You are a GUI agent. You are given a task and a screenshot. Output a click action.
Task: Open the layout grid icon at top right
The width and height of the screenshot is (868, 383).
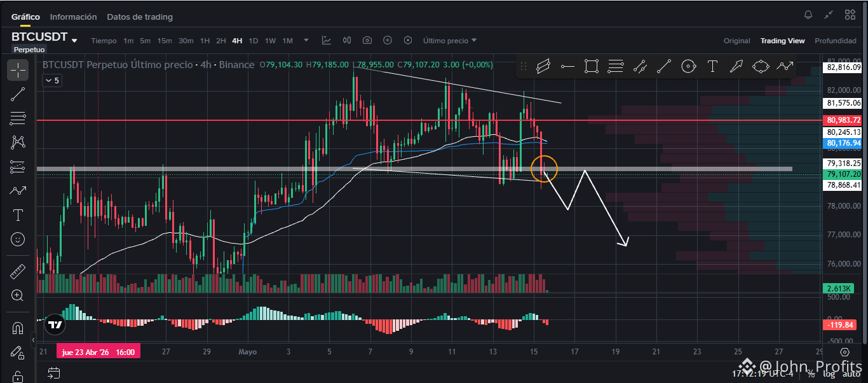pyautogui.click(x=850, y=15)
